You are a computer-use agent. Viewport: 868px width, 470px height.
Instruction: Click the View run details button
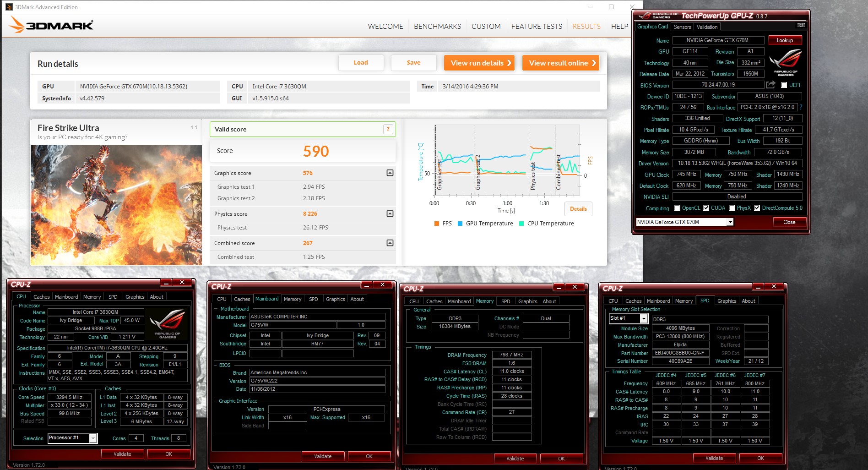coord(479,63)
